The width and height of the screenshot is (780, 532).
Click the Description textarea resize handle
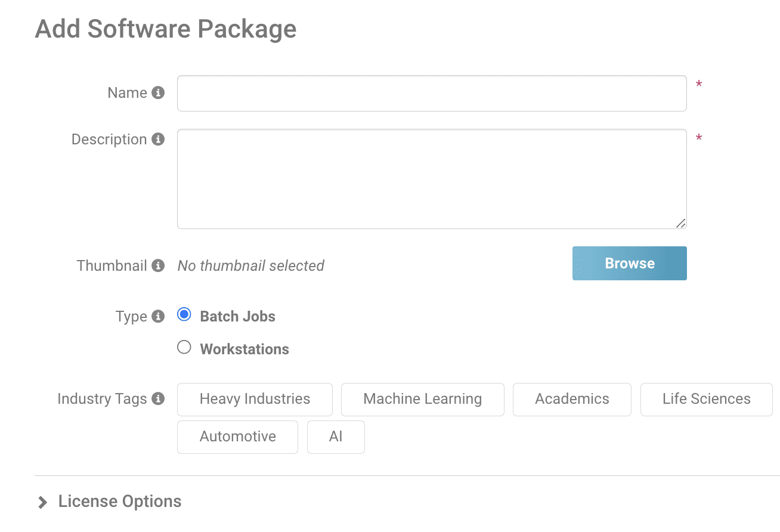pos(682,224)
